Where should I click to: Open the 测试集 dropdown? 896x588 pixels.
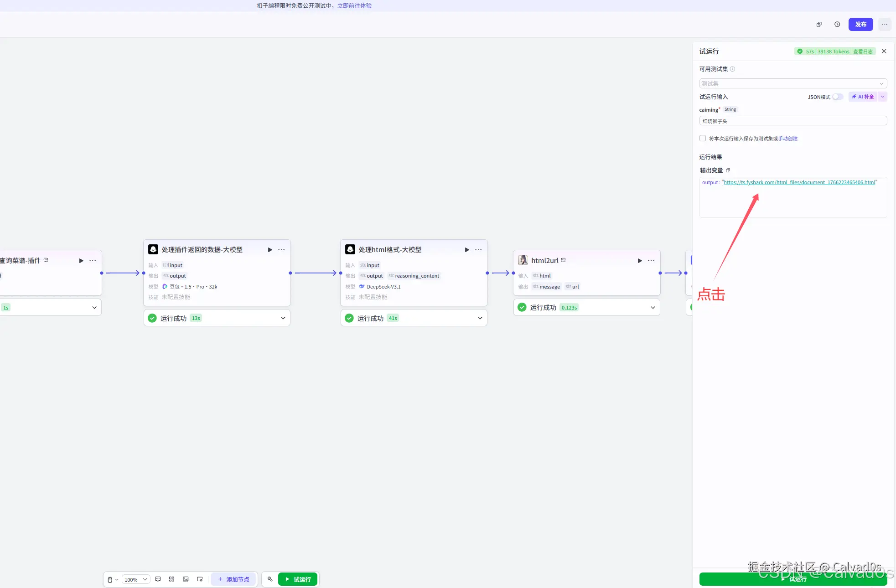point(792,83)
